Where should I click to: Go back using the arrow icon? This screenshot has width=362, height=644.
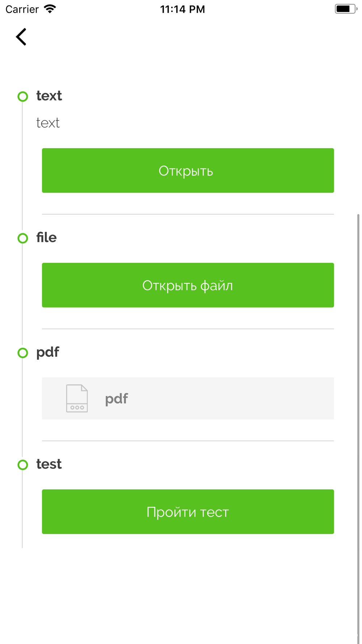(x=21, y=37)
